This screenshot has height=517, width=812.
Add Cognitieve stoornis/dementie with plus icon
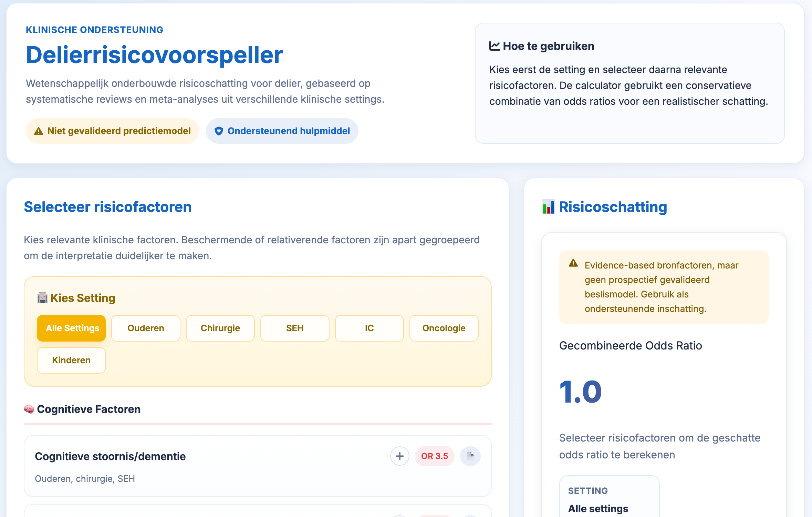coord(400,456)
